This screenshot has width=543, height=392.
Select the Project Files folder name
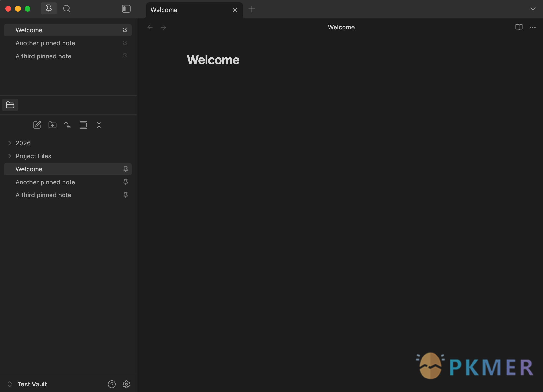(x=33, y=156)
